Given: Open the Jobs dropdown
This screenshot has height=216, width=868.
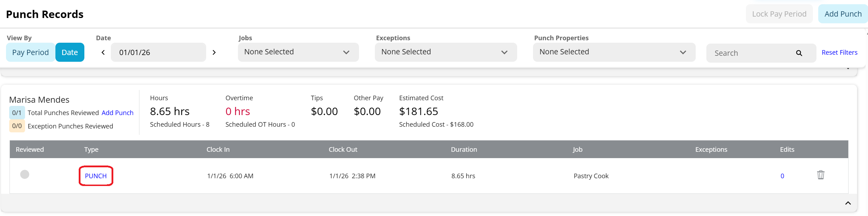Looking at the screenshot, I should (298, 52).
